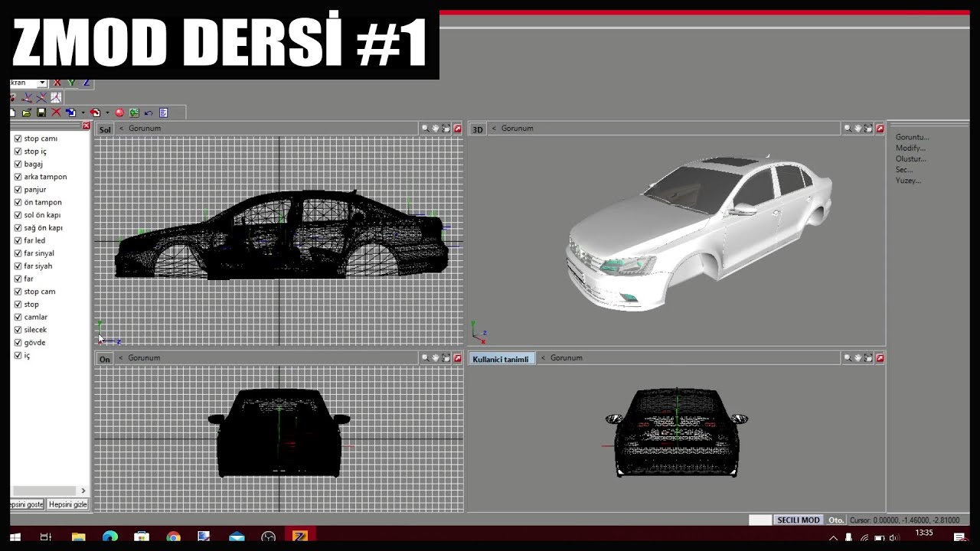Open the Kullanici tanimli view tab

[x=501, y=359]
